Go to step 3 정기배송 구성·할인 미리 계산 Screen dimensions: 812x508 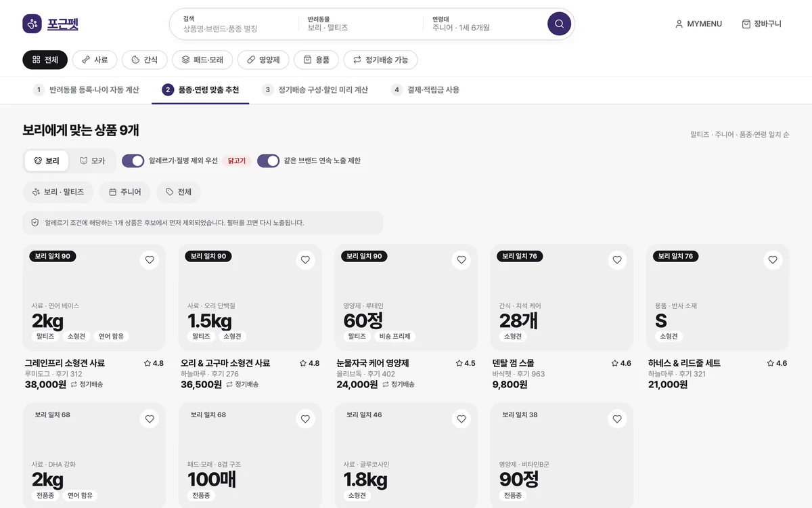tap(315, 89)
